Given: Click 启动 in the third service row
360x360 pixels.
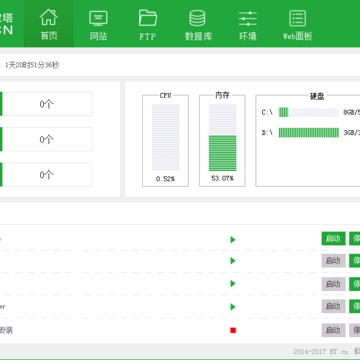Looking at the screenshot, I should tap(333, 284).
